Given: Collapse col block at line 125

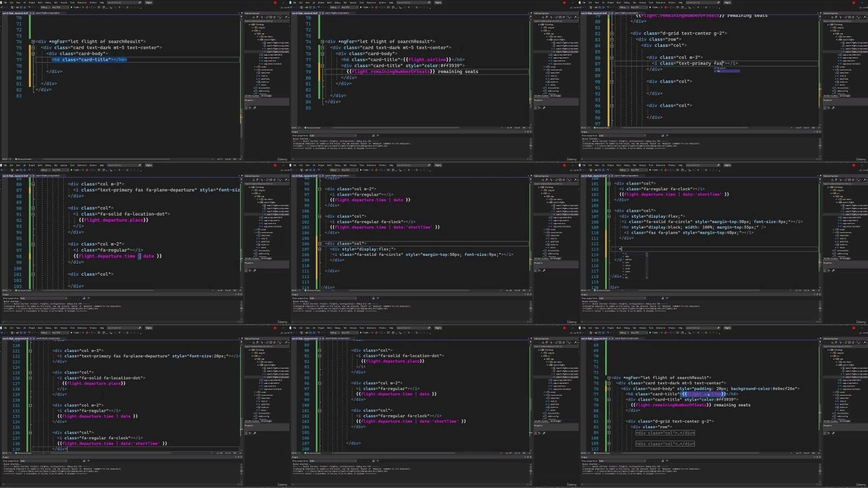Looking at the screenshot, I should click(30, 372).
